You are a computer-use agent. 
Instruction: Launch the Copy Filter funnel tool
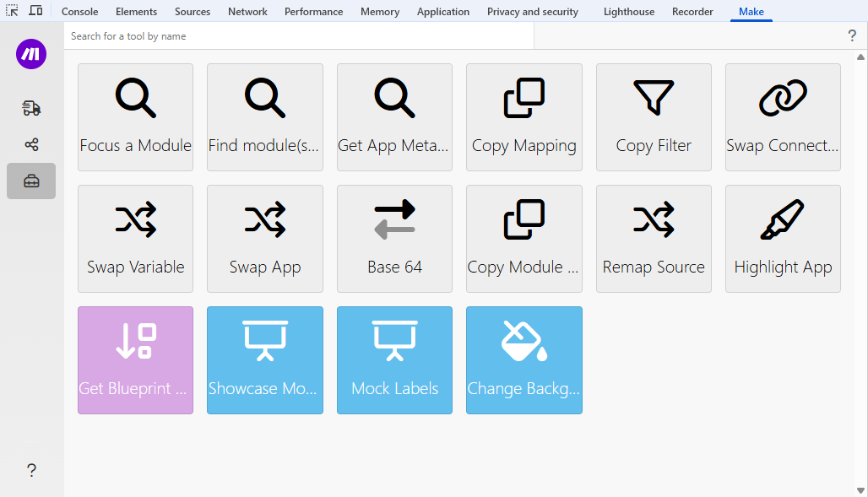coord(654,117)
